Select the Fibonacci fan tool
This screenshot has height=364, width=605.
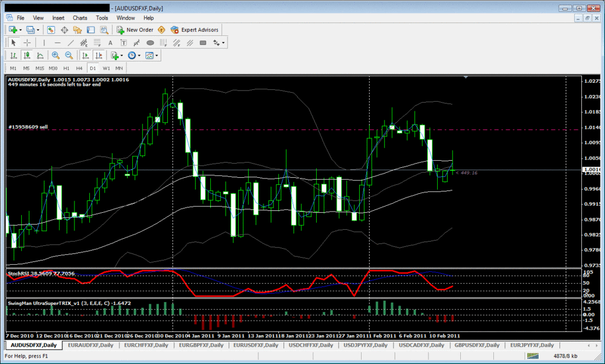(x=177, y=43)
